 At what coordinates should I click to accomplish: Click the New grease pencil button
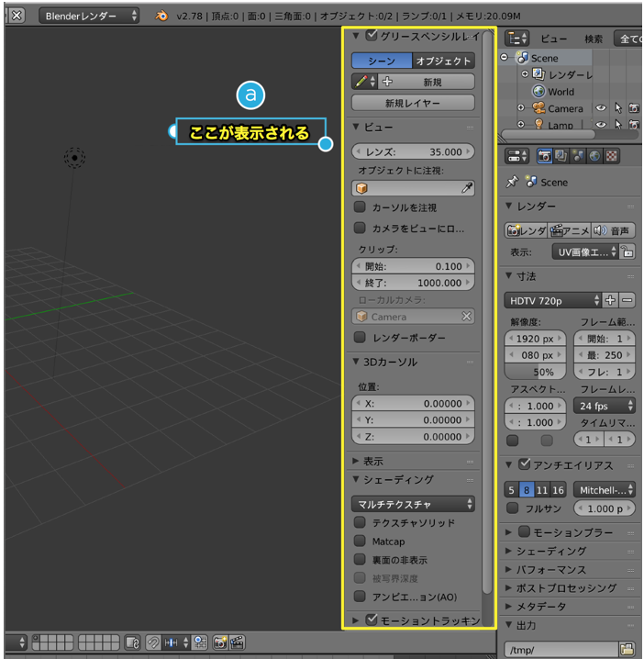(x=426, y=82)
